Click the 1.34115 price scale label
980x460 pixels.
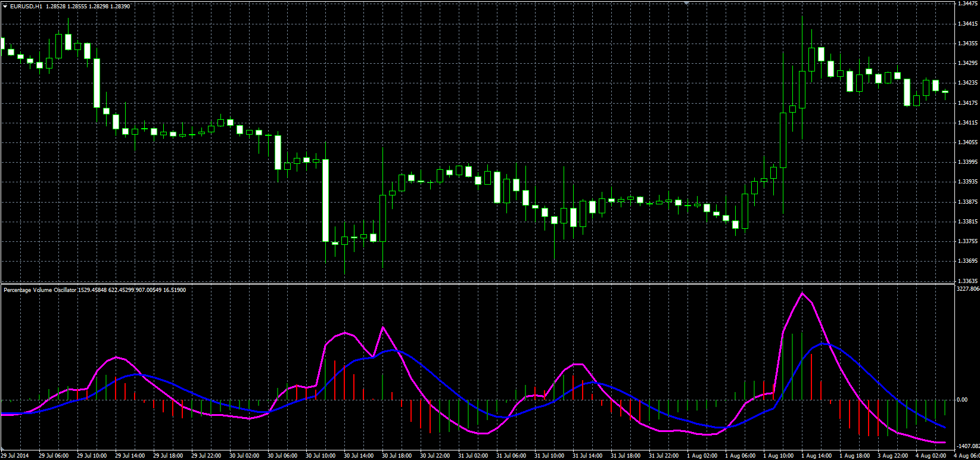coord(967,123)
